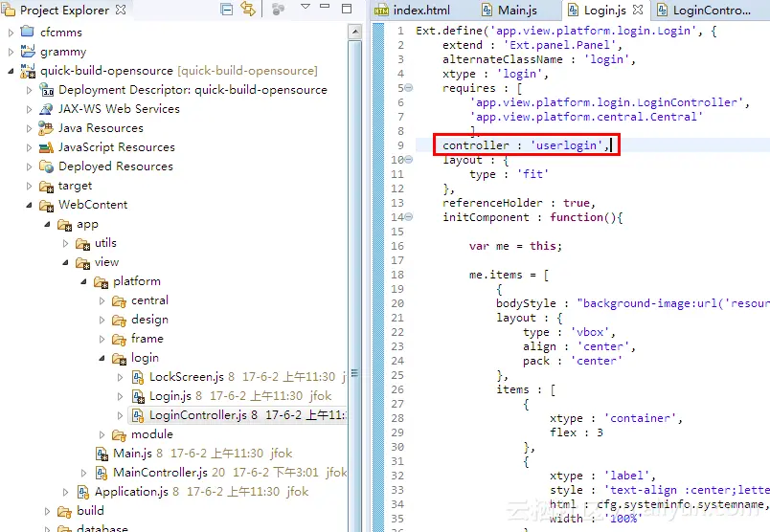The image size is (770, 532).
Task: Close the Login.js editor tab
Action: pos(638,10)
